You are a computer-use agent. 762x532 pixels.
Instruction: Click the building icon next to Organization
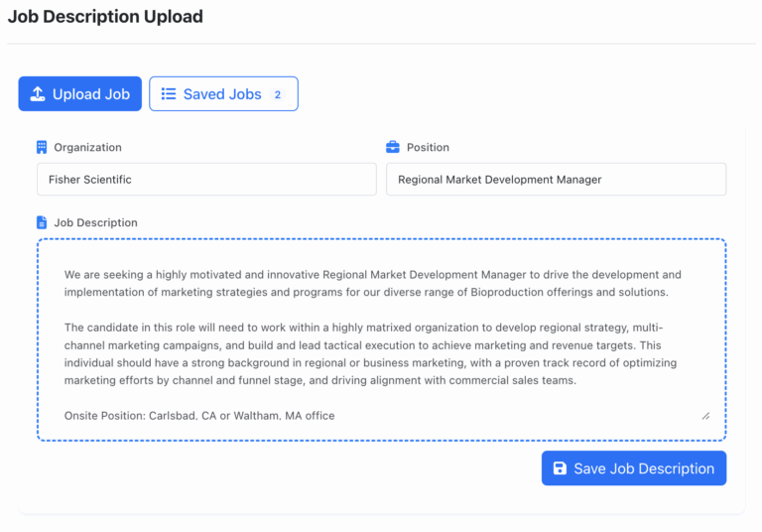click(x=42, y=147)
